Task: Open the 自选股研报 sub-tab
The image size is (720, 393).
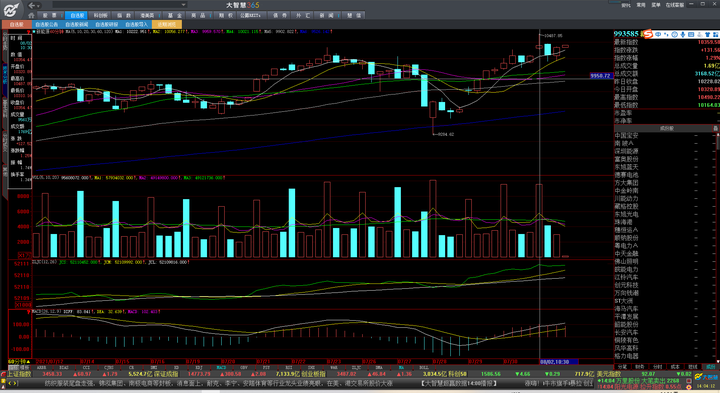Action: (x=107, y=24)
